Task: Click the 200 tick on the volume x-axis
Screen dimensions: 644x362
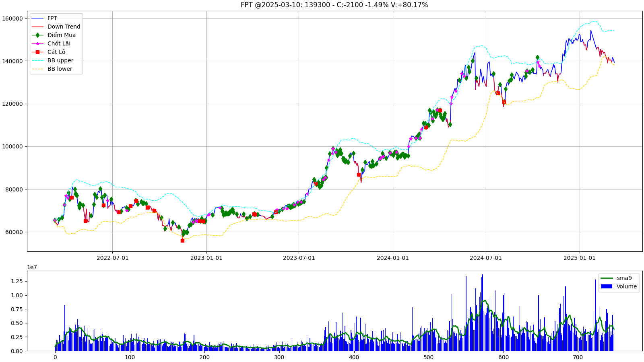Action: (204, 357)
